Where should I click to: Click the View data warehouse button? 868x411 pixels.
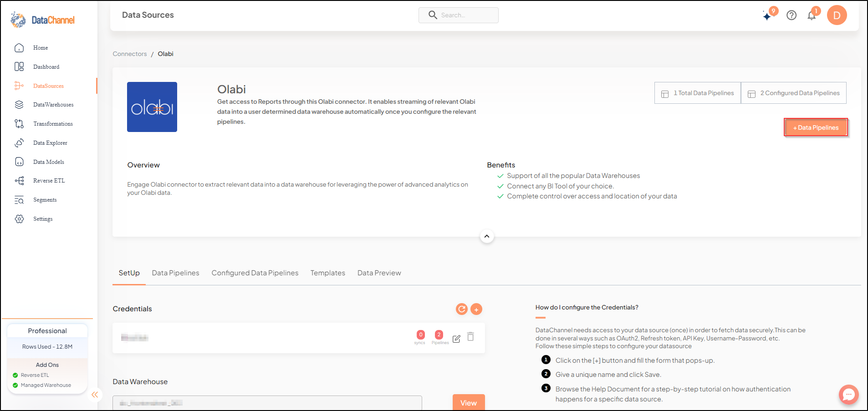[x=469, y=402]
